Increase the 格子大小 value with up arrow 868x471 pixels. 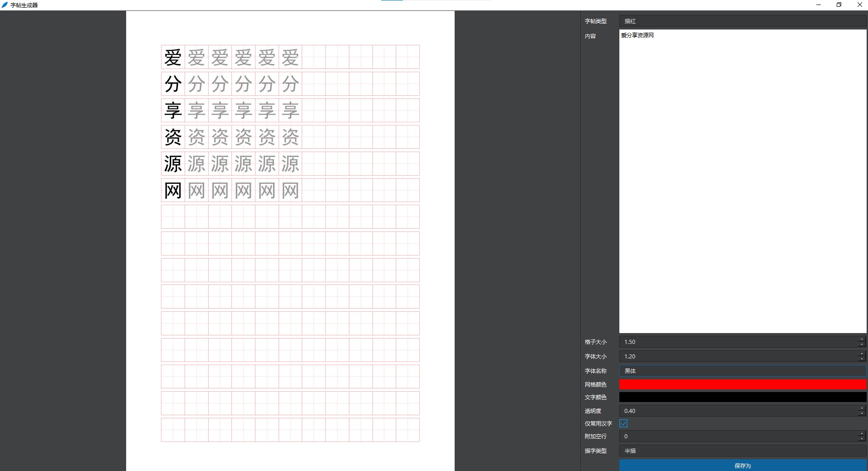click(x=862, y=339)
